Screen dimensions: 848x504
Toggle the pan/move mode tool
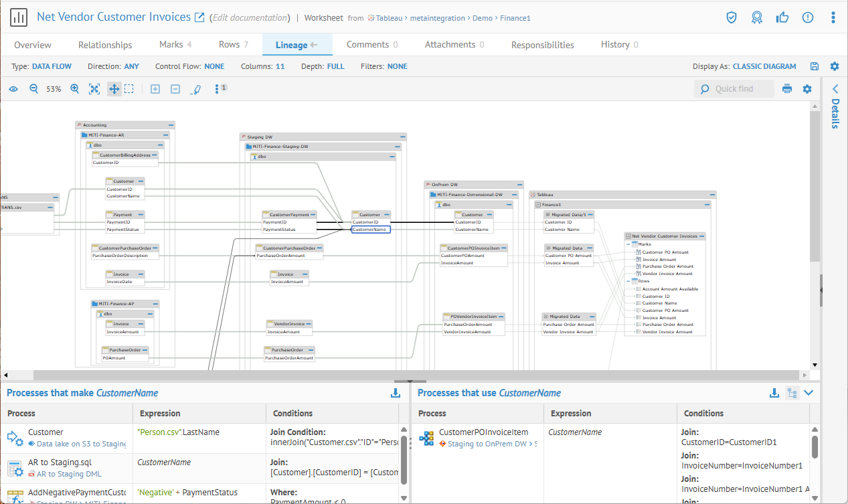coord(114,89)
